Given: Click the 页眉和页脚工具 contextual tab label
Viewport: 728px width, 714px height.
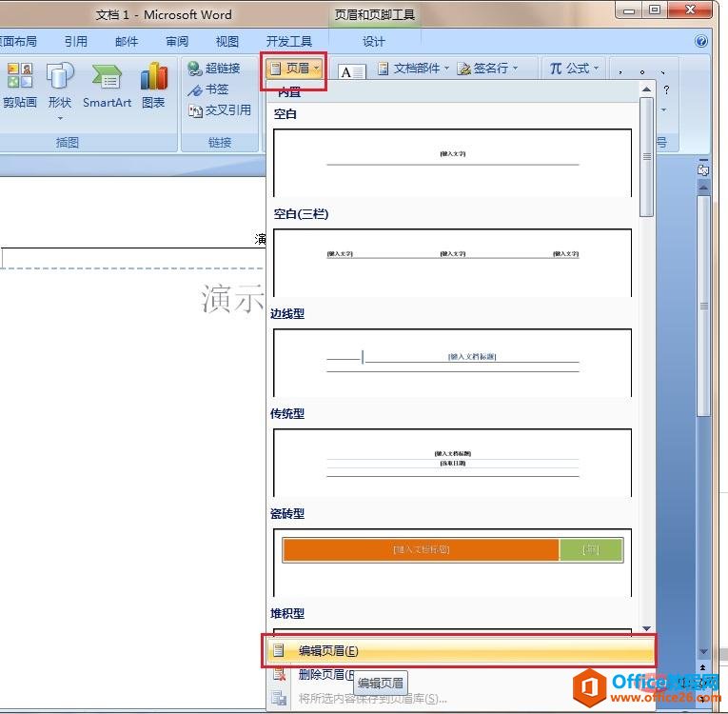Looking at the screenshot, I should pos(375,15).
